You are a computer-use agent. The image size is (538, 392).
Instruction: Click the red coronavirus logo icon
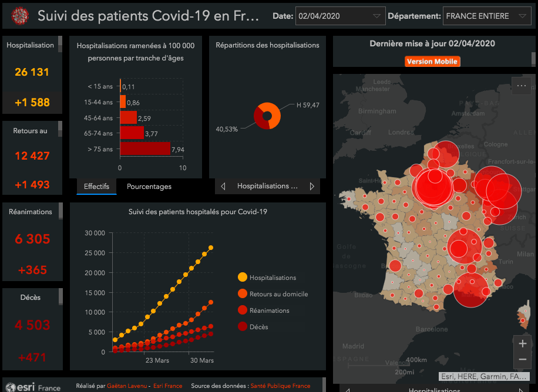pos(20,15)
